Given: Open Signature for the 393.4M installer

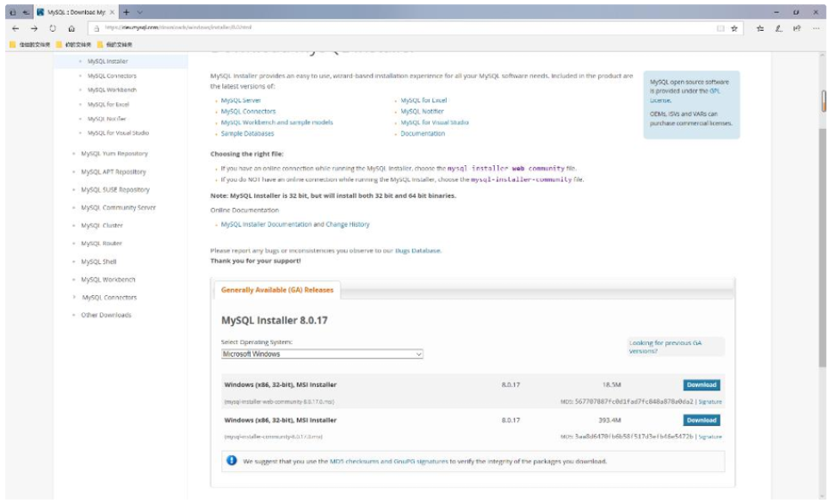Looking at the screenshot, I should 710,437.
